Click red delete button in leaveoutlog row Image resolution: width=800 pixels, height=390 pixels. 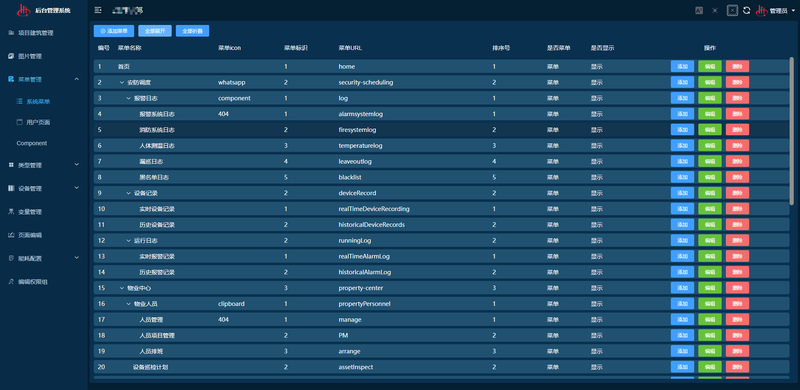pyautogui.click(x=737, y=161)
